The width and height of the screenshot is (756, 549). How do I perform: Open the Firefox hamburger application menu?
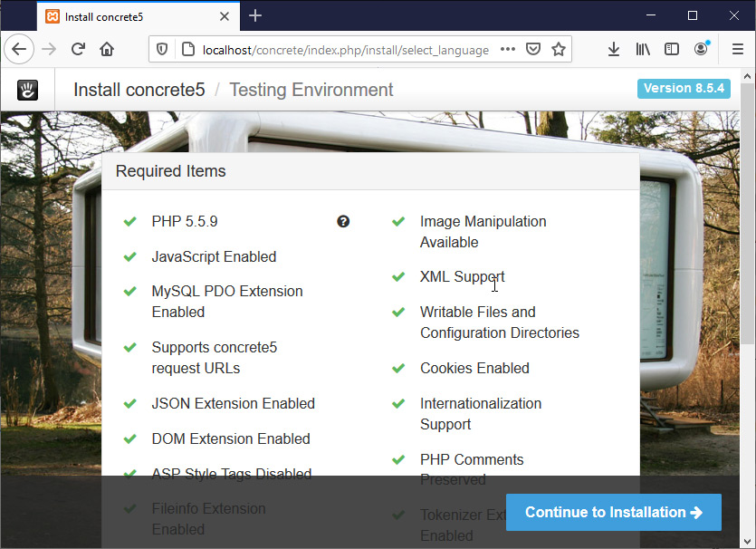[x=737, y=50]
